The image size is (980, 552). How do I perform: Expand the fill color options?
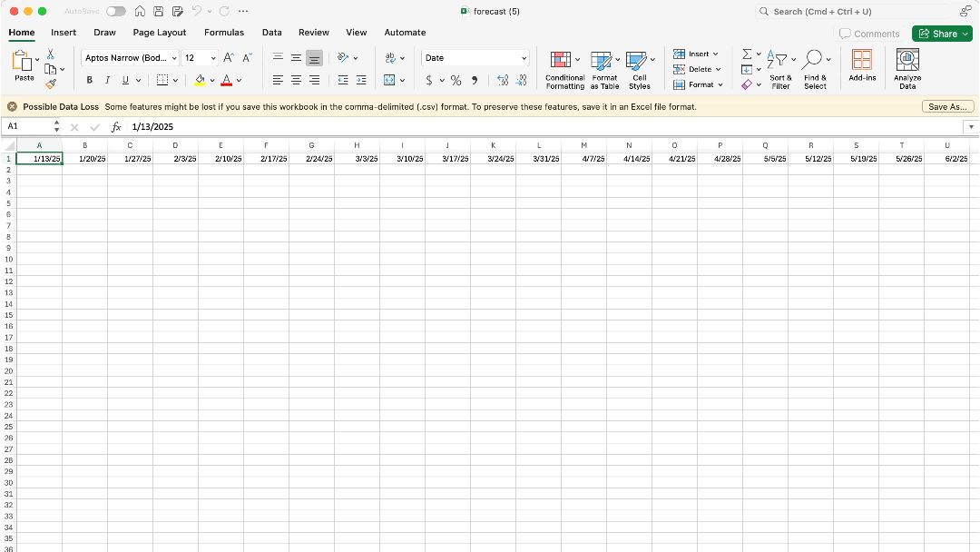tap(211, 80)
